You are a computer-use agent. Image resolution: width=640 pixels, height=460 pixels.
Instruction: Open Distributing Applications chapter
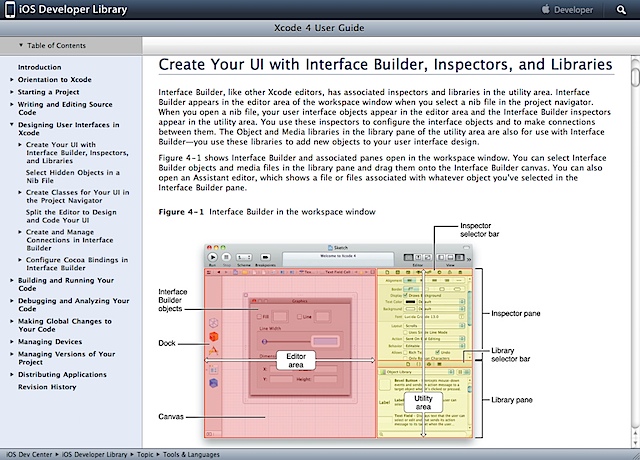pyautogui.click(x=64, y=374)
